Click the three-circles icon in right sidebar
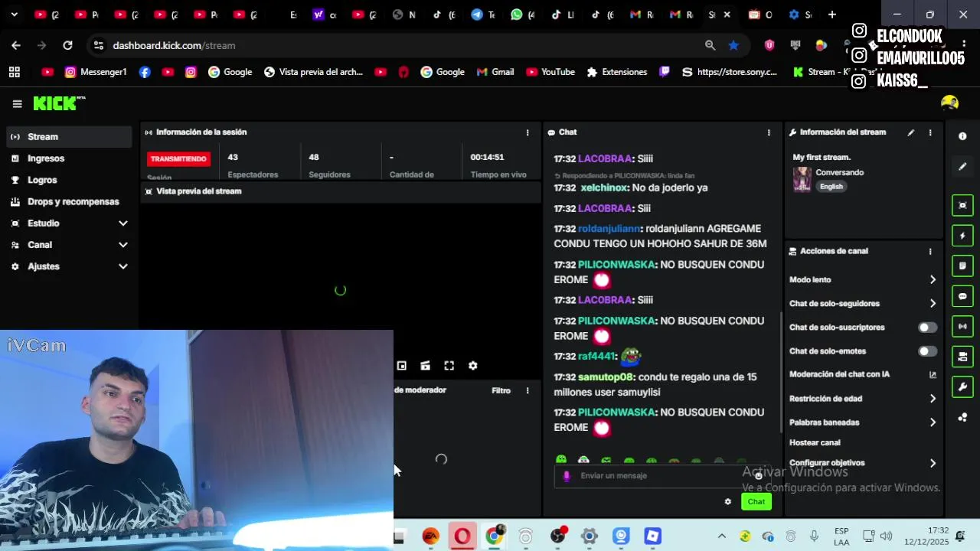980x551 pixels. pos(962,417)
